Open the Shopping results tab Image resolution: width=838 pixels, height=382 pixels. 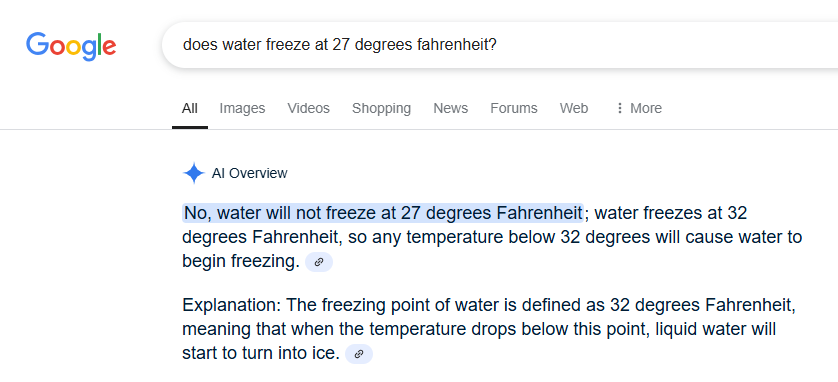381,108
